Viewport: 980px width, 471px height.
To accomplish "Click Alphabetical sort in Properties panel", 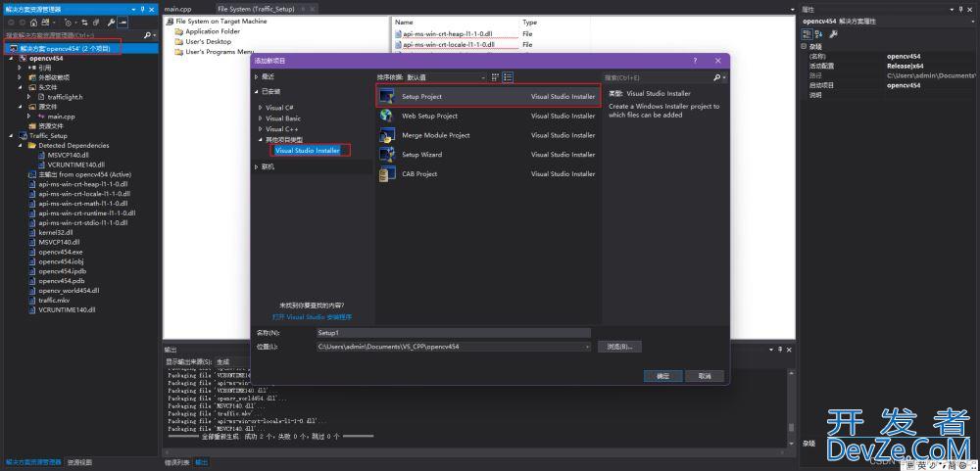I will coord(818,34).
